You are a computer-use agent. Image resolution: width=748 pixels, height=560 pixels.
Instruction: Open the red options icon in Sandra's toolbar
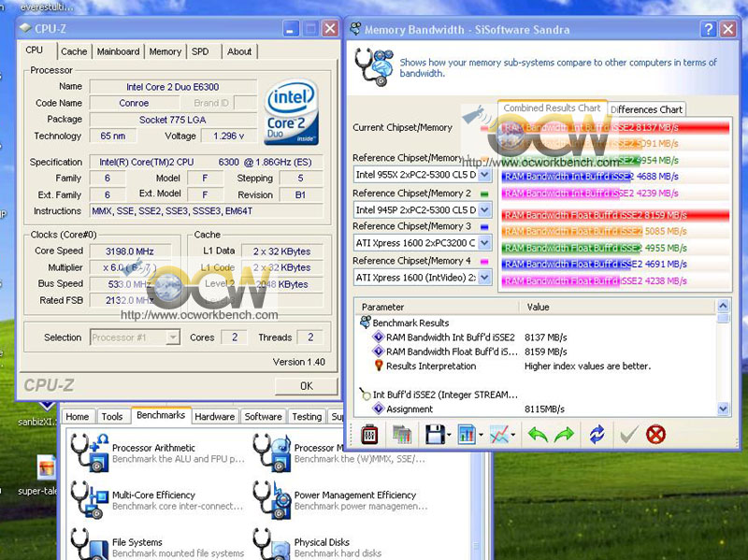click(x=369, y=434)
